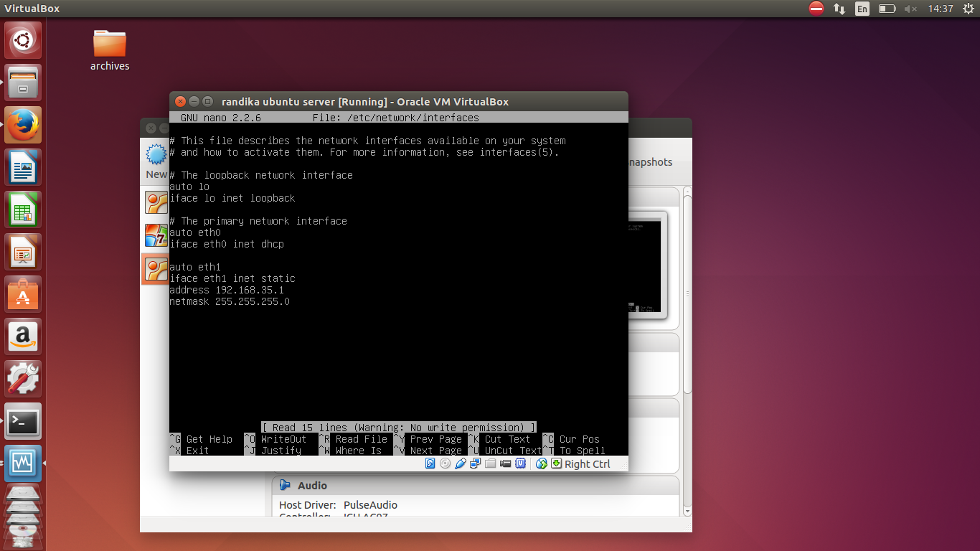980x551 pixels.
Task: Select the highlighted third VM in the Manager list
Action: [x=156, y=269]
